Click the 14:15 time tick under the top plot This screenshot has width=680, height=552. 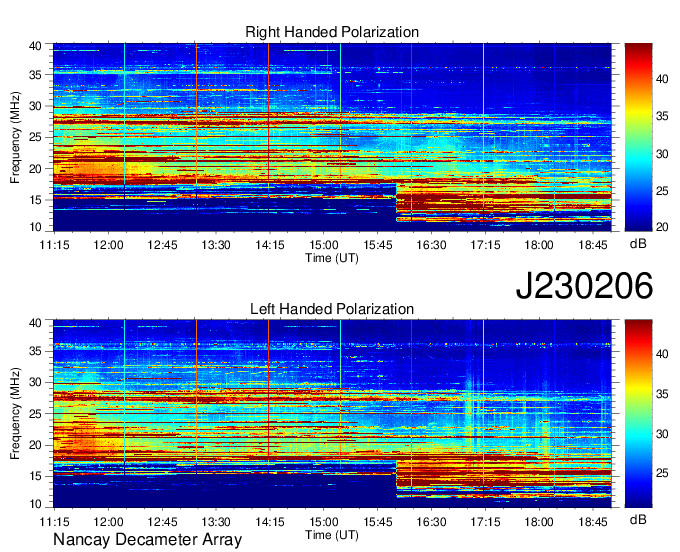(270, 245)
